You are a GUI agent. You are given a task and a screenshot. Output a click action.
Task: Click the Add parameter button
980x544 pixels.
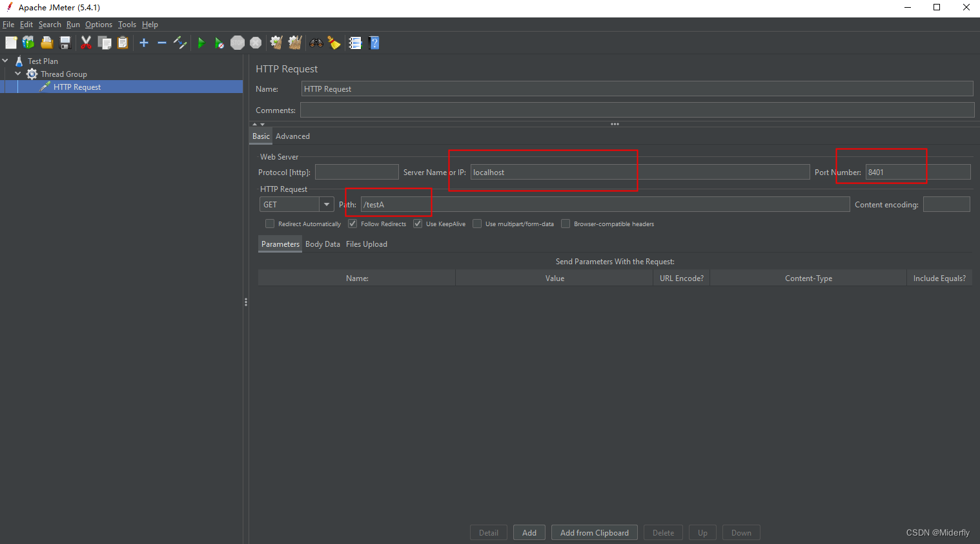529,532
